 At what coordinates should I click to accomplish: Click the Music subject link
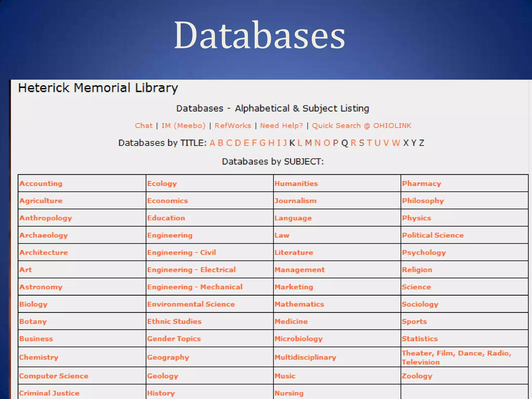click(285, 376)
